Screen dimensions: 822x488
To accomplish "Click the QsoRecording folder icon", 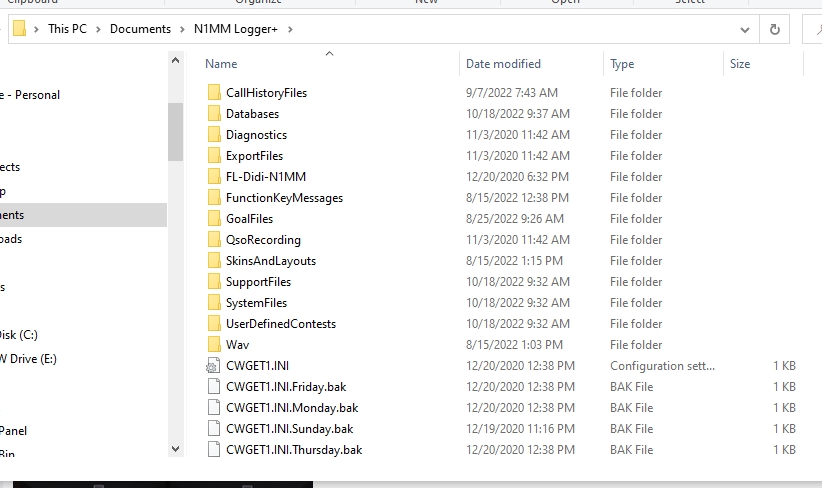I will click(x=214, y=239).
